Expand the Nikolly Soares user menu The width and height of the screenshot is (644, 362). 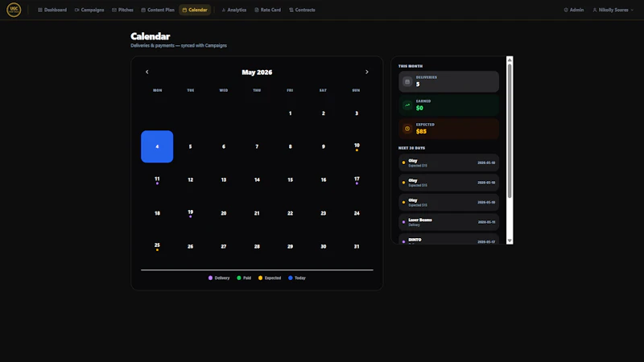(x=613, y=10)
